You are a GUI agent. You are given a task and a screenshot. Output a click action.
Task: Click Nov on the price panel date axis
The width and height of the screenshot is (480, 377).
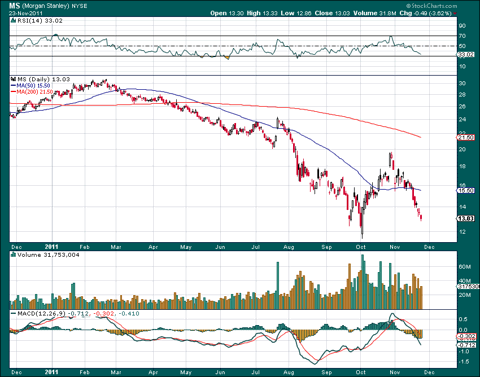coord(395,247)
